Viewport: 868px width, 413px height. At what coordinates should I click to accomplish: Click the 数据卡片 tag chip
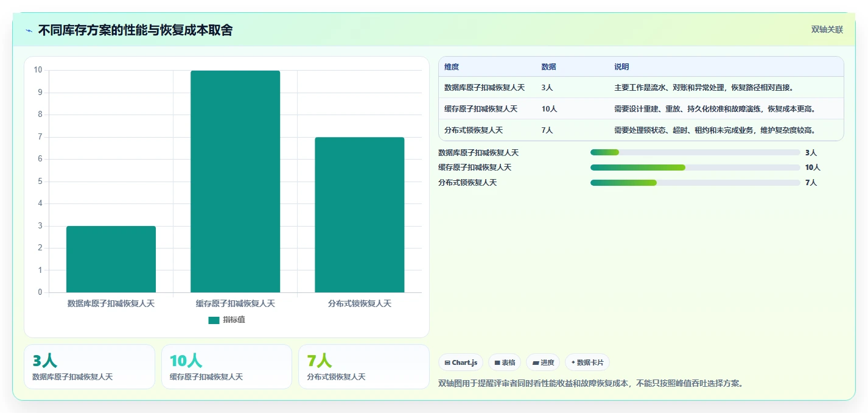(x=587, y=362)
